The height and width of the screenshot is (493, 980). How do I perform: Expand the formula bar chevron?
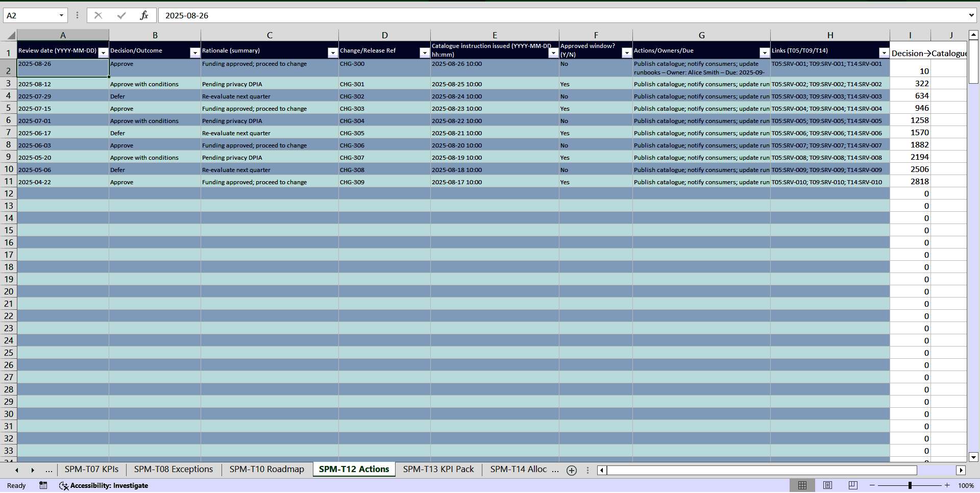click(971, 15)
